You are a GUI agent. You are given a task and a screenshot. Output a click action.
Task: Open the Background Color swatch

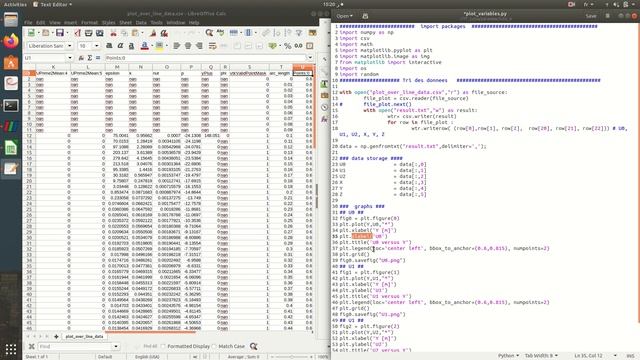point(159,46)
